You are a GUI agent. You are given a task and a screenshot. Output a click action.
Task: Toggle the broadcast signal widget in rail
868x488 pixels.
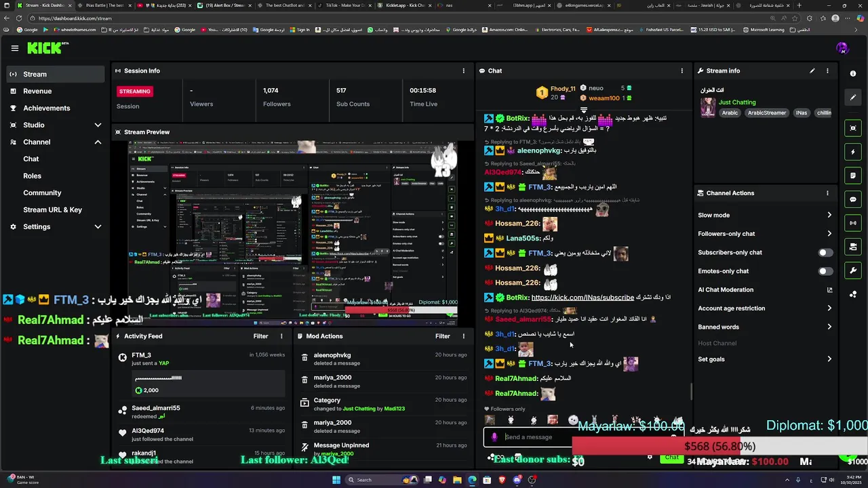[x=853, y=223]
